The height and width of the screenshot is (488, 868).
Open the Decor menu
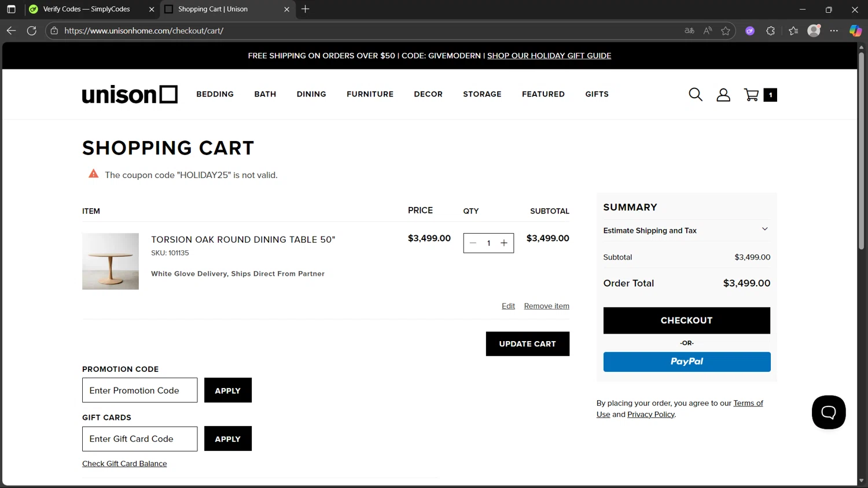[428, 94]
